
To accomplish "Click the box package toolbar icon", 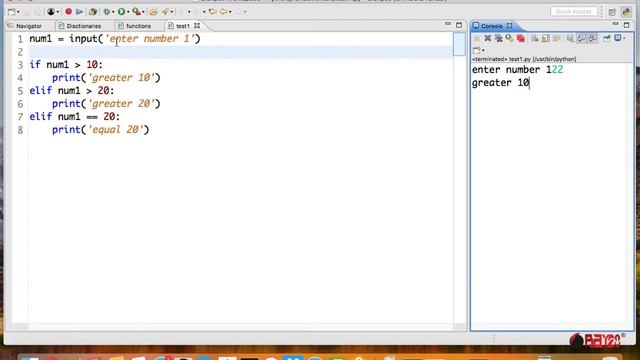I will [x=93, y=12].
